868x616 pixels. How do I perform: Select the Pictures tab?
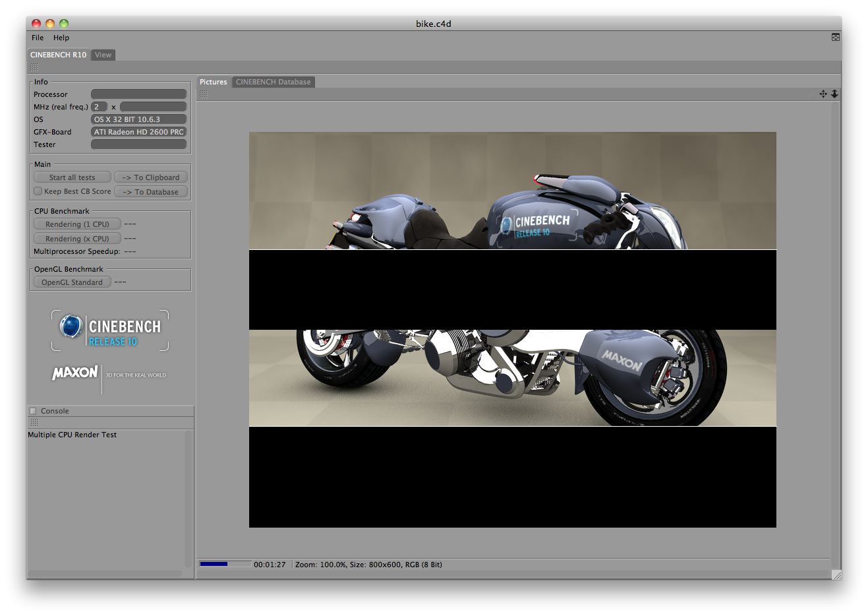[x=214, y=82]
